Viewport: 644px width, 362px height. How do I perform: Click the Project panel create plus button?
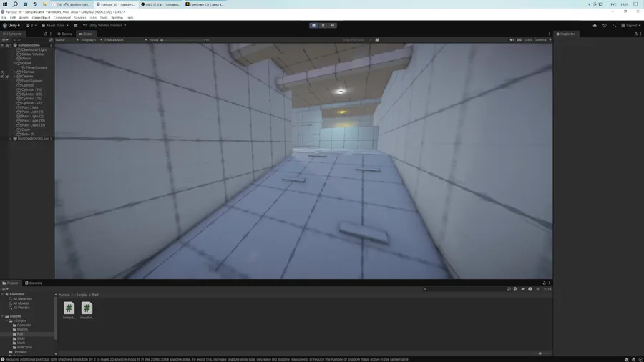(x=5, y=289)
